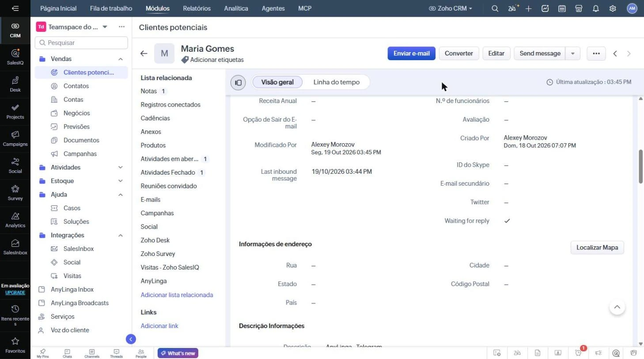Click the Enviar e-mail button
The image size is (644, 359).
(412, 53)
